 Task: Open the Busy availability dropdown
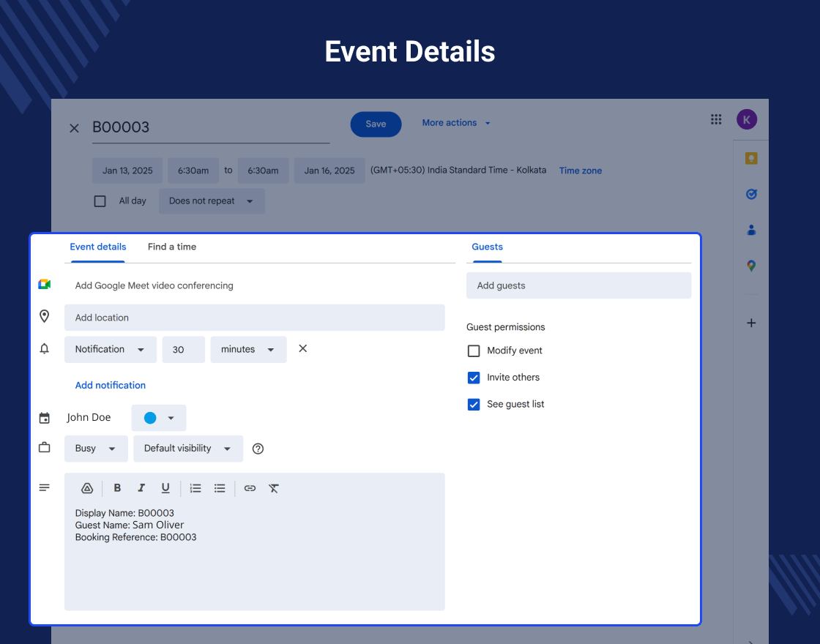tap(96, 449)
